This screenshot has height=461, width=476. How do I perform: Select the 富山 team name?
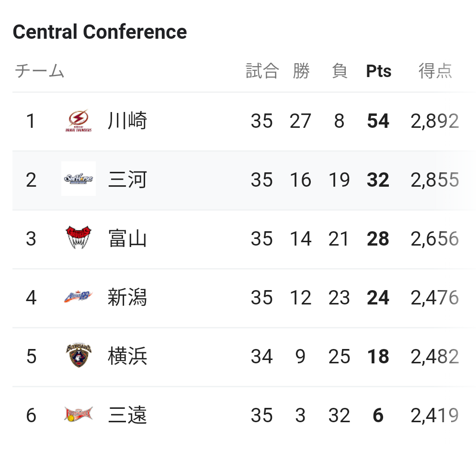pyautogui.click(x=127, y=238)
